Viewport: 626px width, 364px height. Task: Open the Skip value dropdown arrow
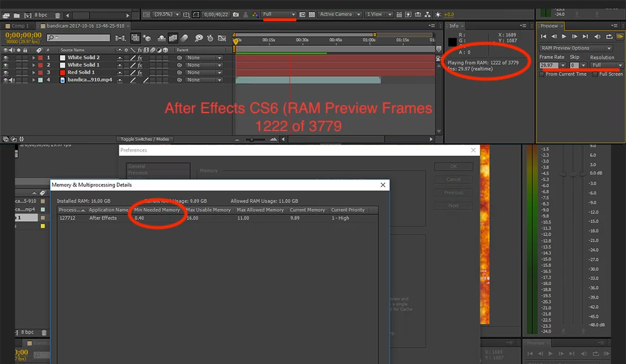[x=583, y=65]
